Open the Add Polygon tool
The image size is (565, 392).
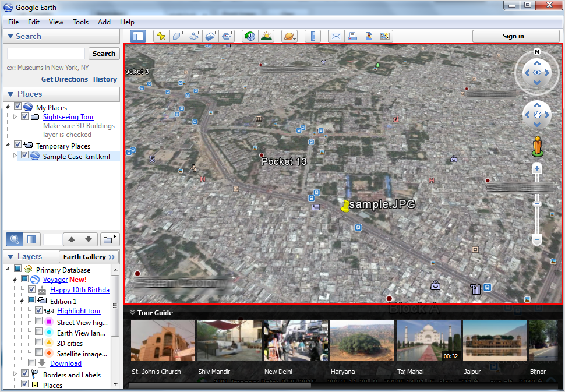coord(178,36)
